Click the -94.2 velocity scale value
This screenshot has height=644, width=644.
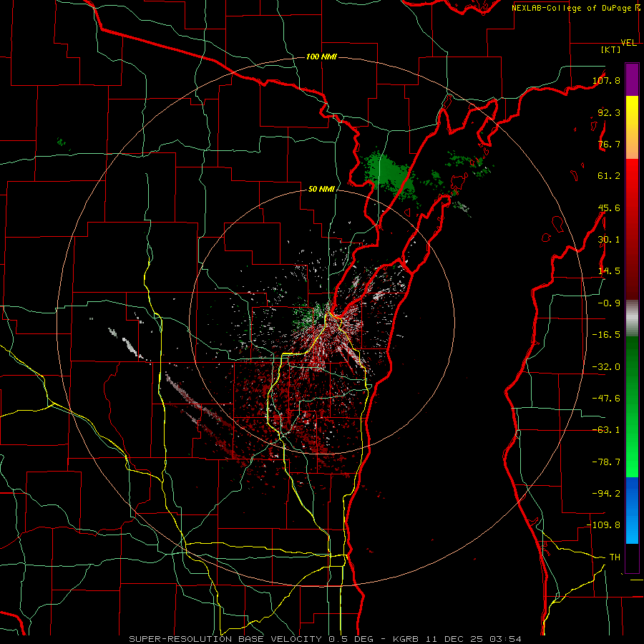(606, 493)
